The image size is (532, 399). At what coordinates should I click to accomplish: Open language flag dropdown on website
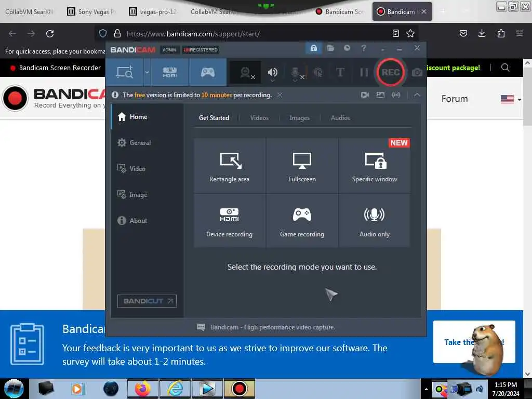tap(511, 99)
